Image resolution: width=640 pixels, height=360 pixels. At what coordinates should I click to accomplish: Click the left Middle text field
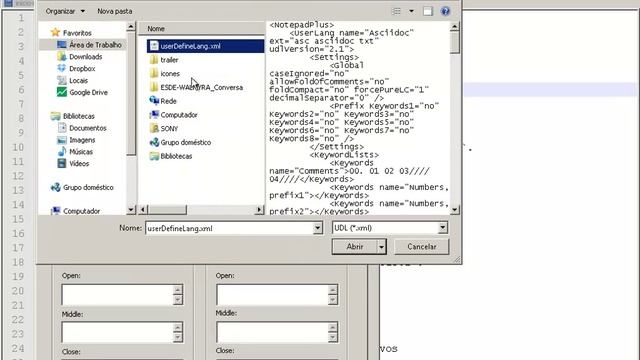click(118, 332)
